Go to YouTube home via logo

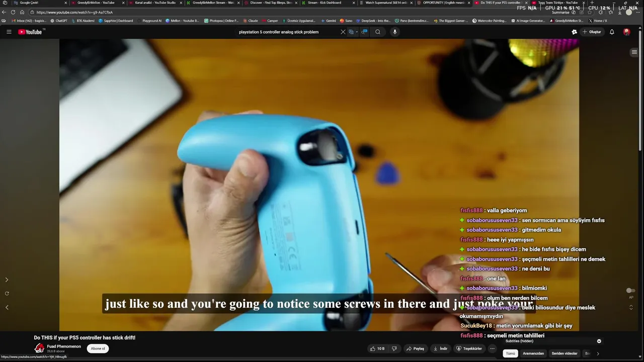coord(30,32)
